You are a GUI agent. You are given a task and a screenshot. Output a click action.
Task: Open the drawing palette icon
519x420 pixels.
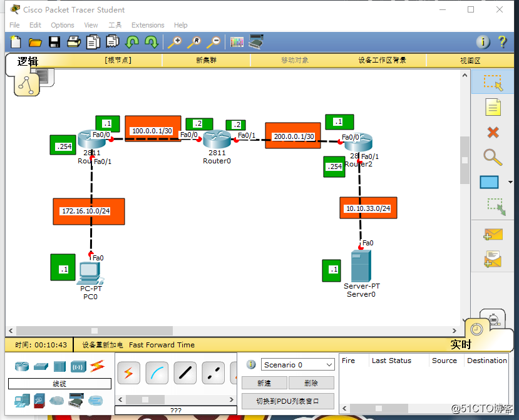237,43
